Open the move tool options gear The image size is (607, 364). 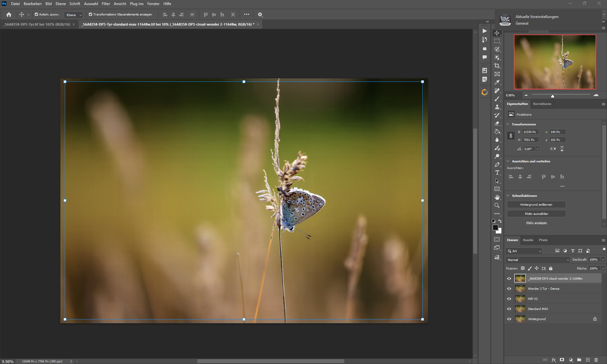click(260, 15)
